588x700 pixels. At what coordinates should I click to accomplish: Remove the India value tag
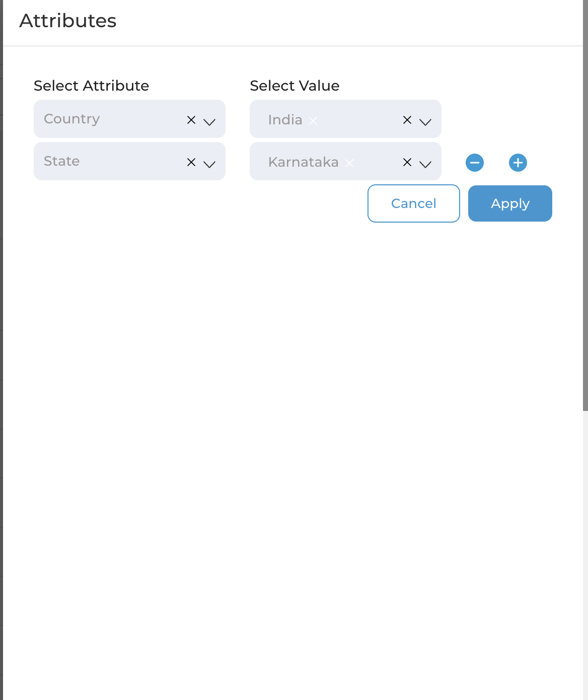[x=313, y=121]
